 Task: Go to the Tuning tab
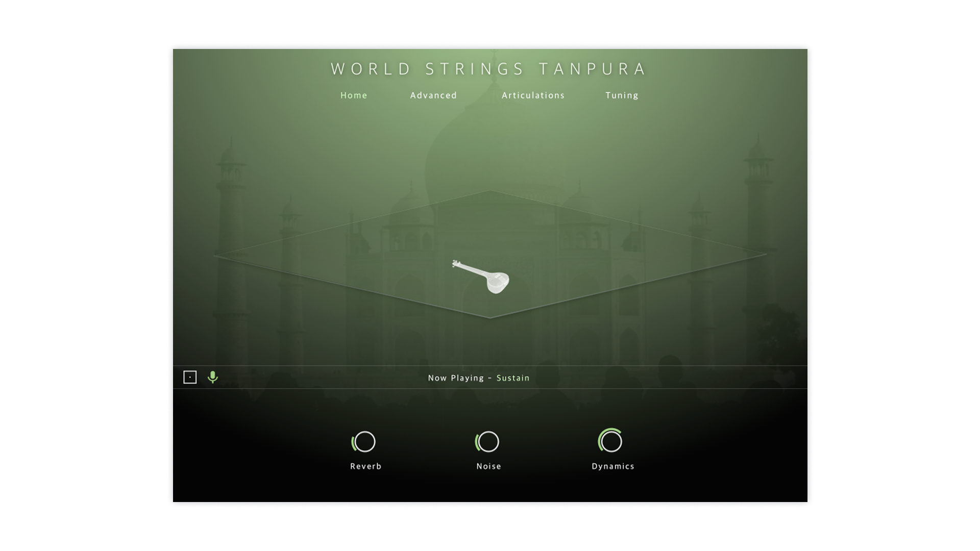click(x=622, y=95)
